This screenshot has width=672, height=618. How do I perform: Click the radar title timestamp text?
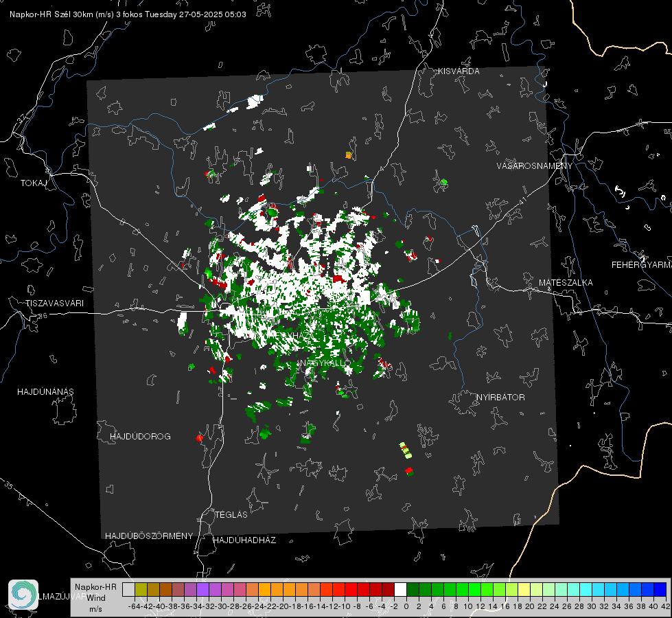pos(128,14)
